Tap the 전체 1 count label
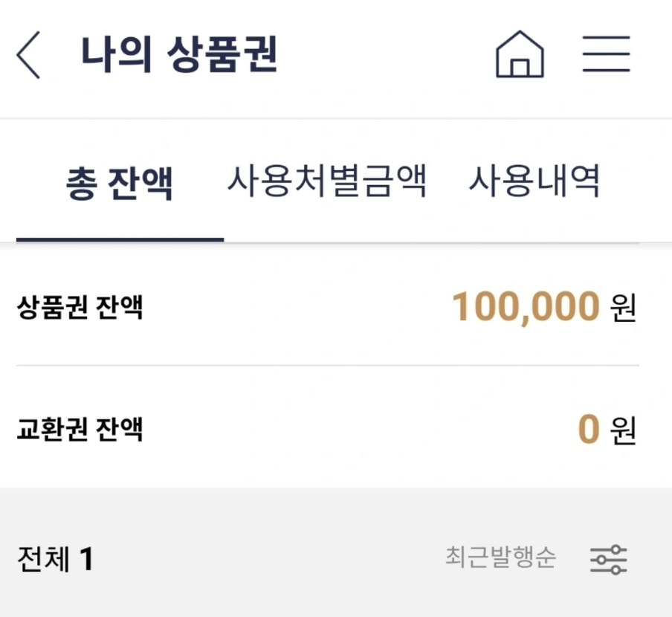Viewport: 672px width, 617px height. (55, 559)
